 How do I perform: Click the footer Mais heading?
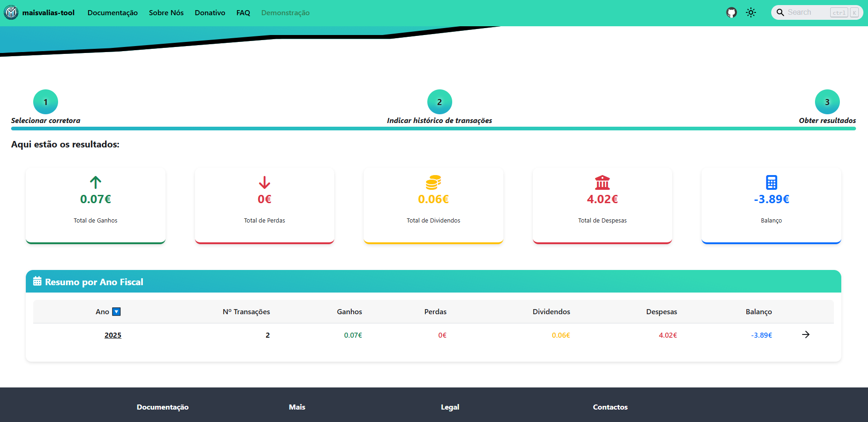297,407
